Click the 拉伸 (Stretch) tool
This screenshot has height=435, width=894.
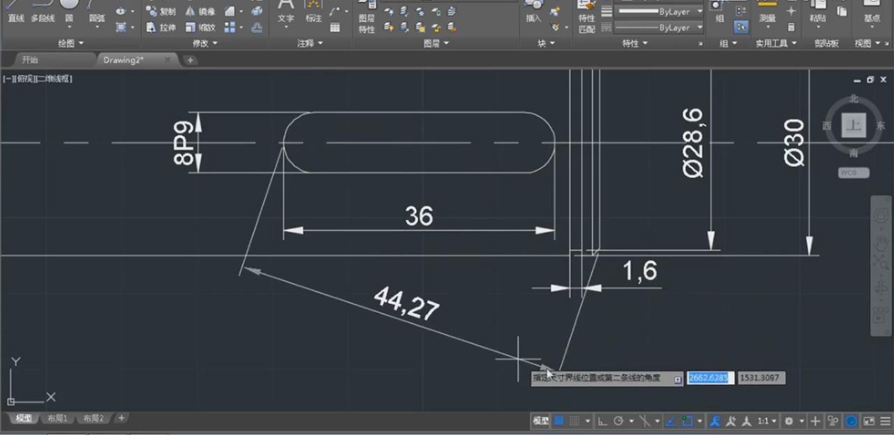pyautogui.click(x=161, y=27)
